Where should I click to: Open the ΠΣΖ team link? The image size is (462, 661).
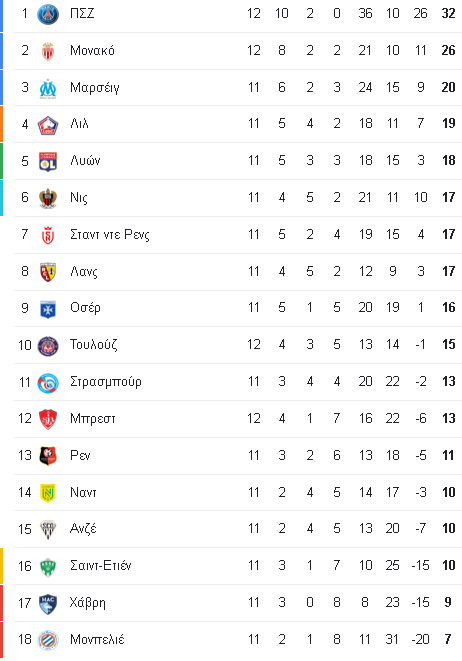pos(82,13)
